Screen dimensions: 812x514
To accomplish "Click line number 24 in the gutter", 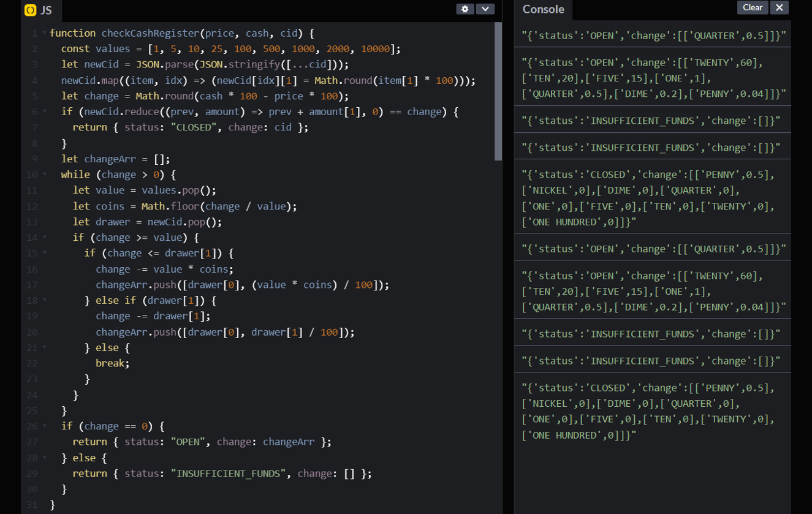I will [32, 395].
